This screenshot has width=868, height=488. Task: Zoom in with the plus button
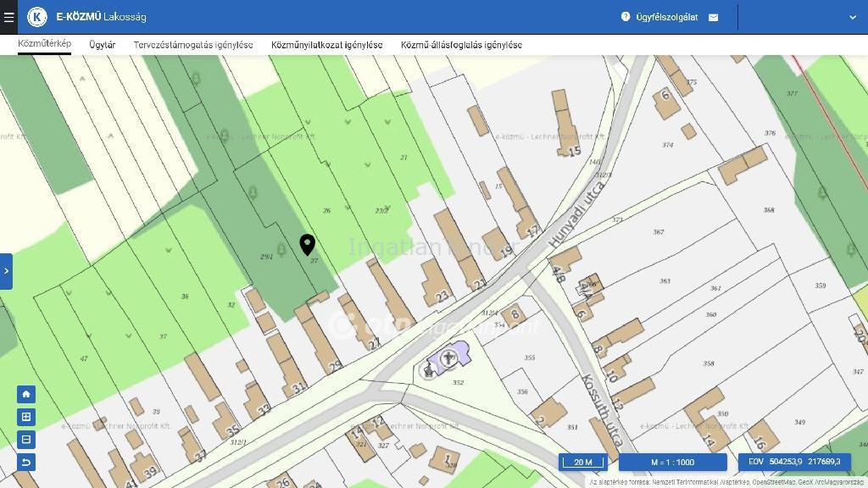tap(26, 417)
